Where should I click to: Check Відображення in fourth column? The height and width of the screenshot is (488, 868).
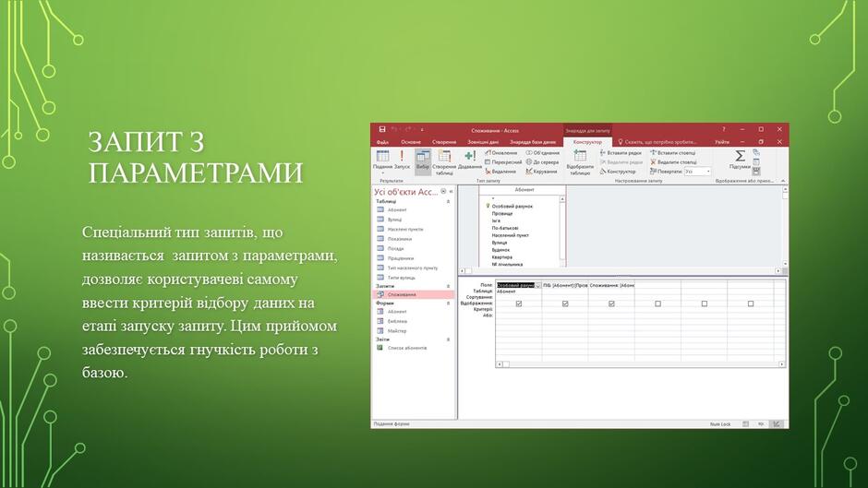[657, 304]
